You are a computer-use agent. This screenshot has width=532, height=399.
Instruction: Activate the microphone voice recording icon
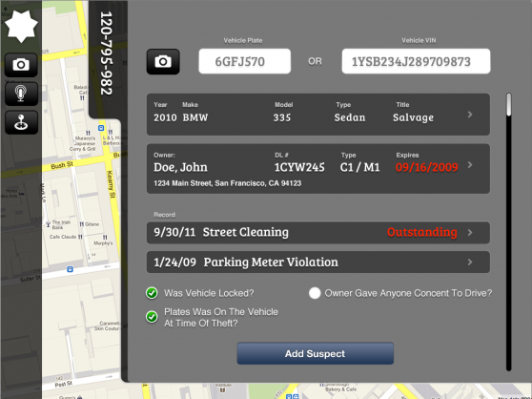21,94
